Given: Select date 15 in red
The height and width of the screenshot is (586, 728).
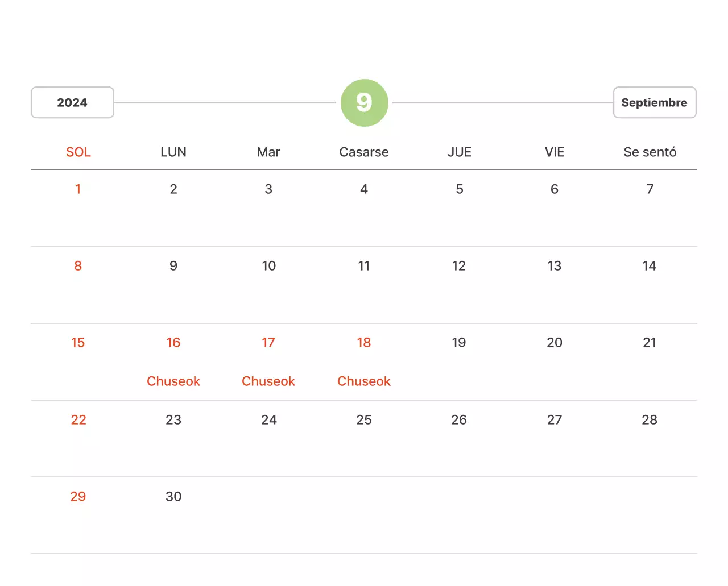Looking at the screenshot, I should pyautogui.click(x=78, y=343).
